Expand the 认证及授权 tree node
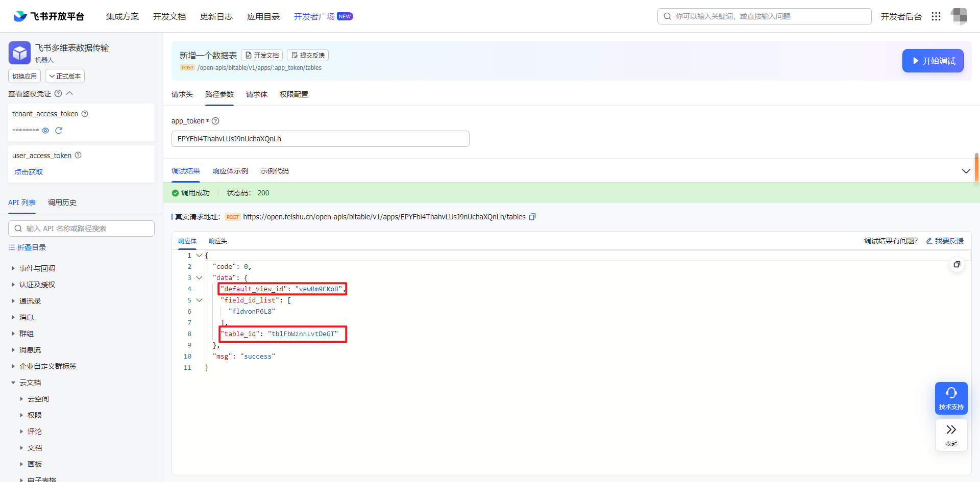The image size is (980, 482). [13, 285]
